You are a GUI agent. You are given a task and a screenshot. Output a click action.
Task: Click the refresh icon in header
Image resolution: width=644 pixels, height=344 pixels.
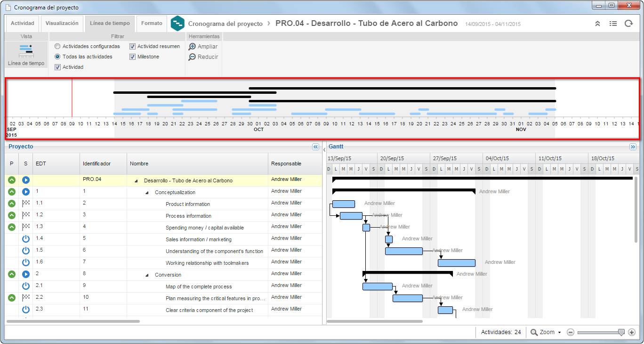pyautogui.click(x=628, y=24)
